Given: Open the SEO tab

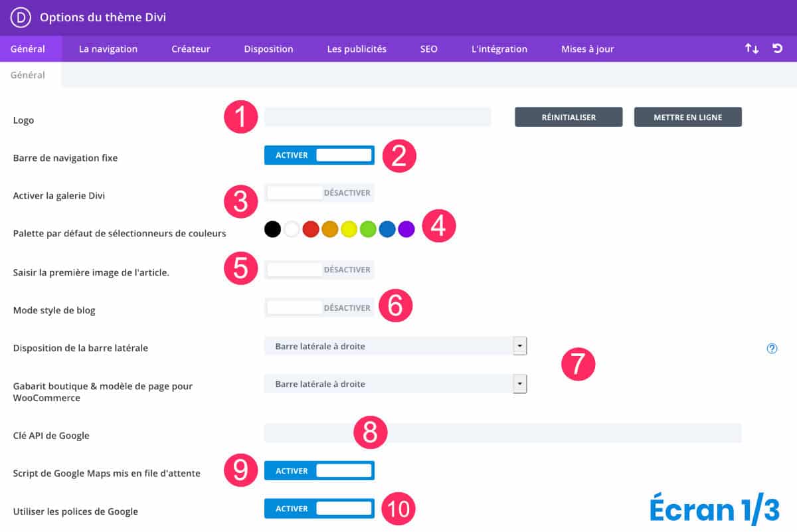Looking at the screenshot, I should pos(429,48).
